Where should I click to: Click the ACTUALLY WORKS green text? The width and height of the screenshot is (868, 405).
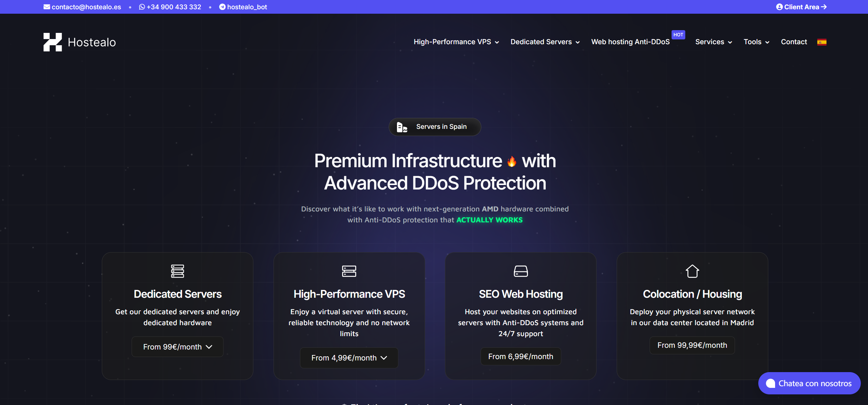point(490,220)
